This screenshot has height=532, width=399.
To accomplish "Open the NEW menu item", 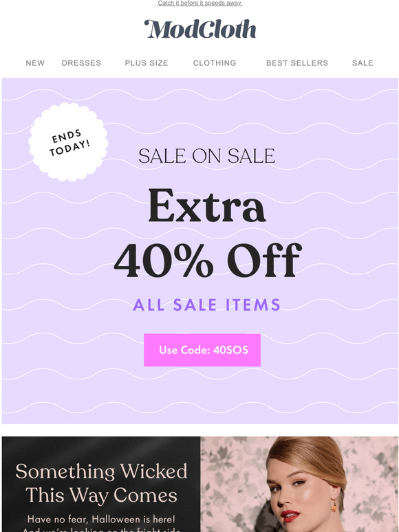I will coord(35,63).
